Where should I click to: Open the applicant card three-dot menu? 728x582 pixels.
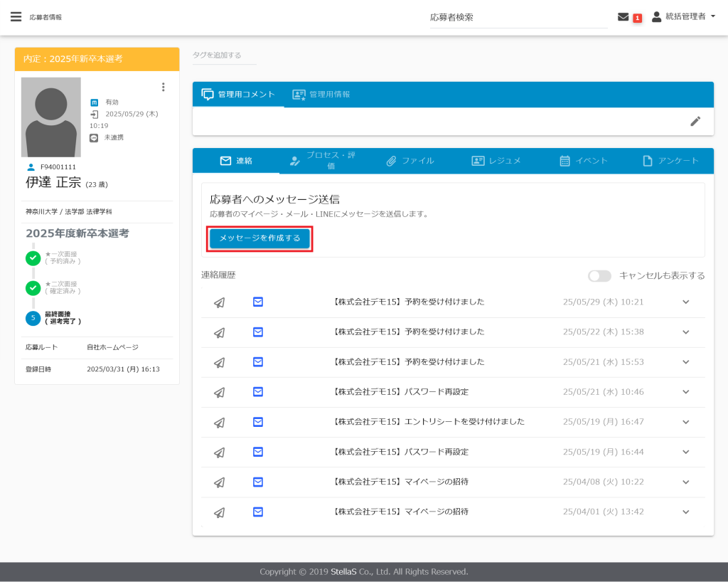pos(163,88)
